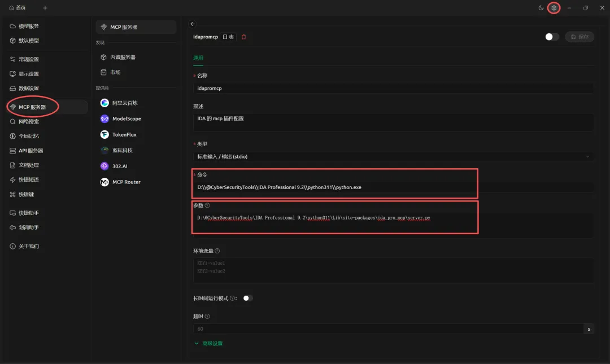Screen dimensions: 610x364
Task: Expand Advanced Settings section
Action: (208, 343)
